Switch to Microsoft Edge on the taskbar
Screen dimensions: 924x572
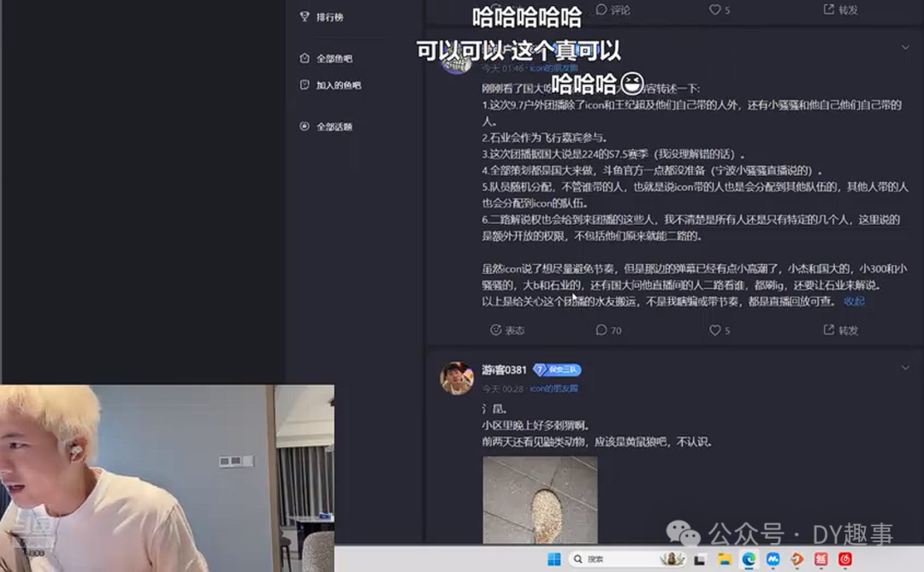point(749,559)
